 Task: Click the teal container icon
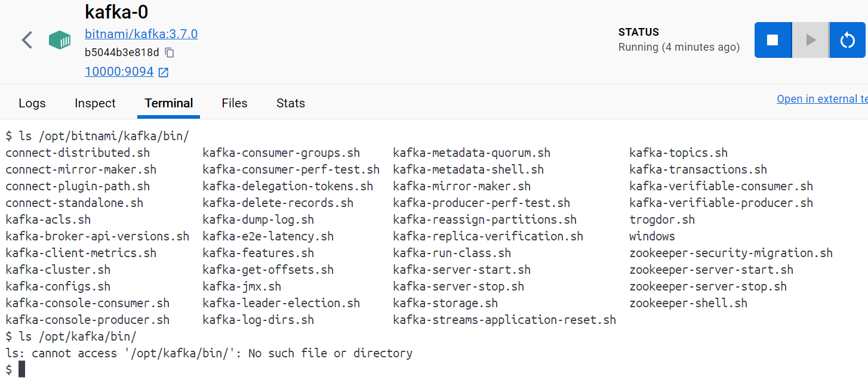pos(60,41)
